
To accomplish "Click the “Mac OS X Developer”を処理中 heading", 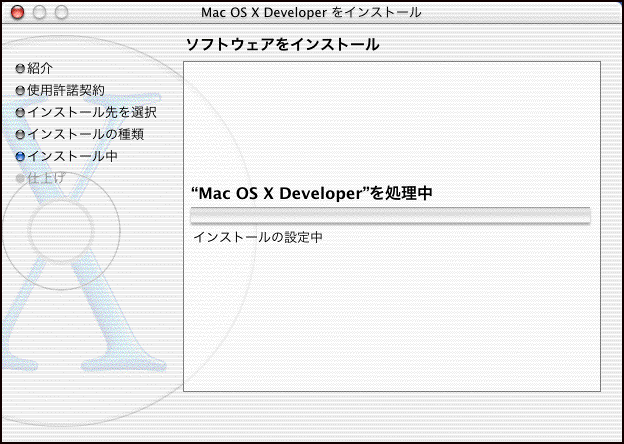I will coord(312,194).
